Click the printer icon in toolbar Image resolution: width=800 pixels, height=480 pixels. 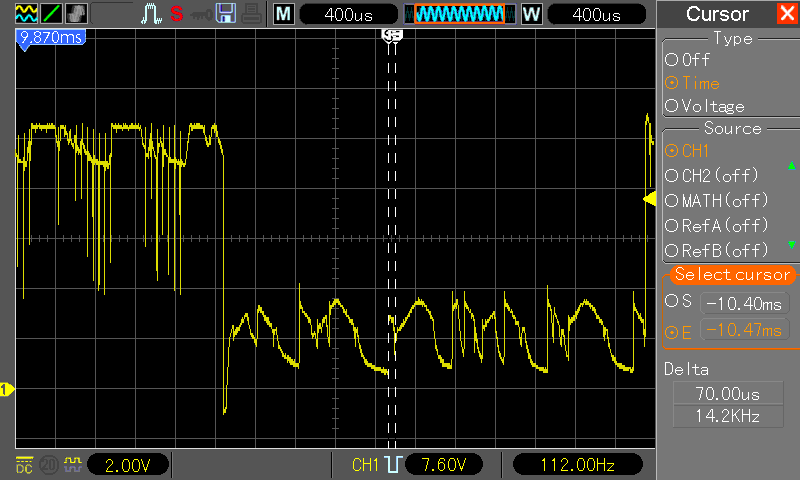coord(251,14)
